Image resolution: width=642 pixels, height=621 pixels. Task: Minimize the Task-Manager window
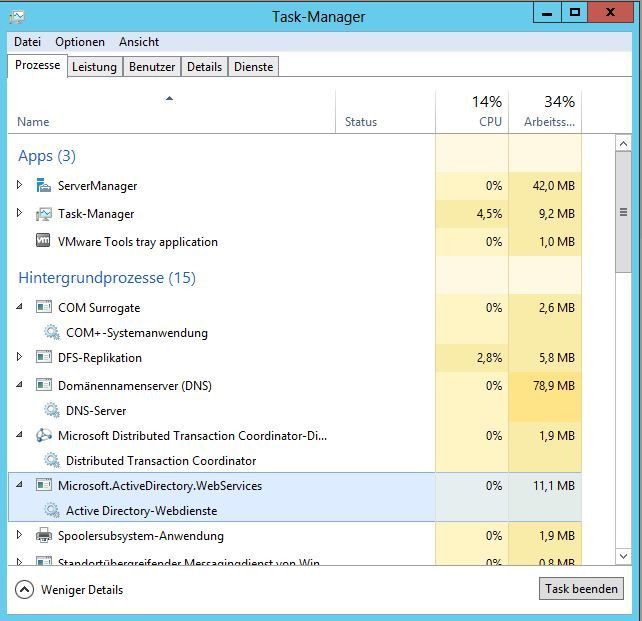click(547, 13)
